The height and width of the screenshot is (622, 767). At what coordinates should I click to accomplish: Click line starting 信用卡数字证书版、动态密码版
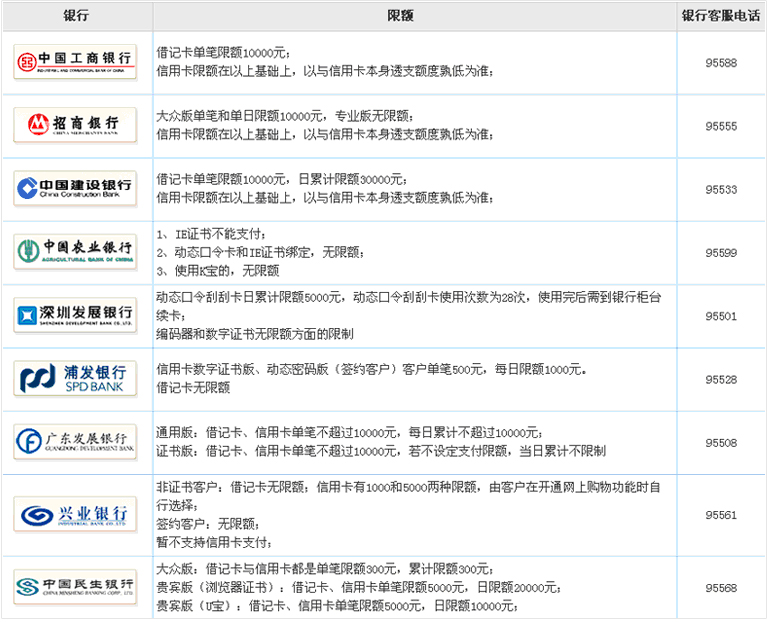pos(372,370)
